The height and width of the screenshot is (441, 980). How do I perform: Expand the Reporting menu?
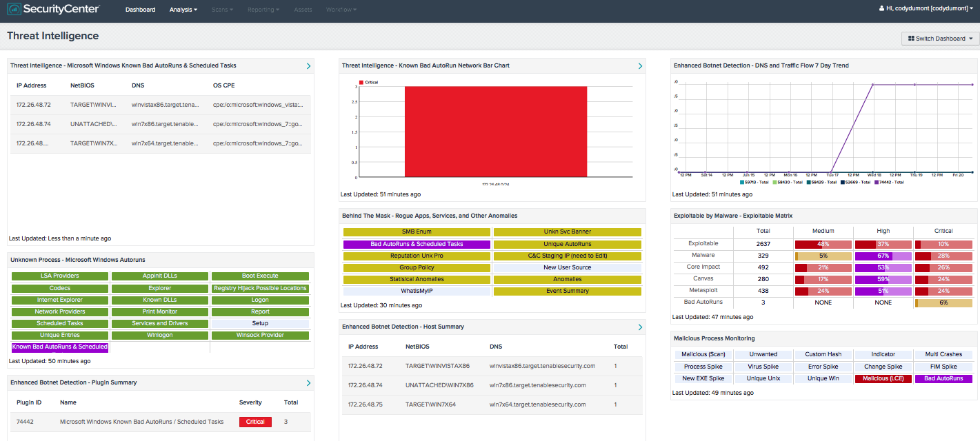pos(263,10)
